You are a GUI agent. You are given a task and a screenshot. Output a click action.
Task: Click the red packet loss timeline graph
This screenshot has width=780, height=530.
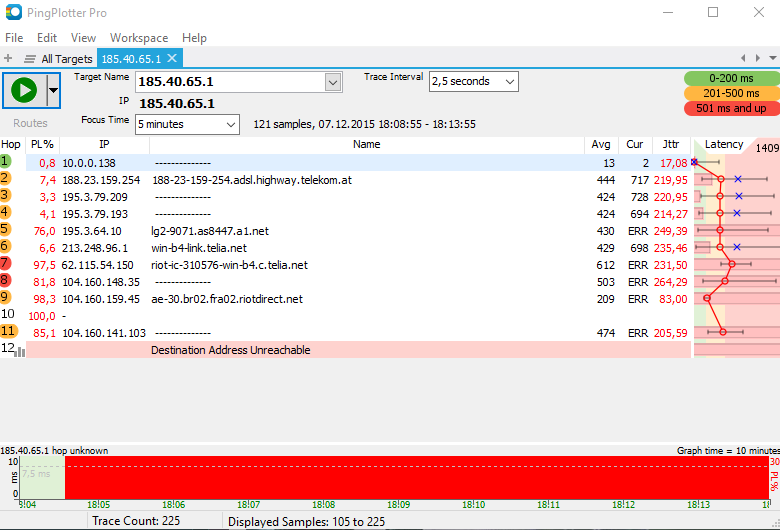pos(417,478)
